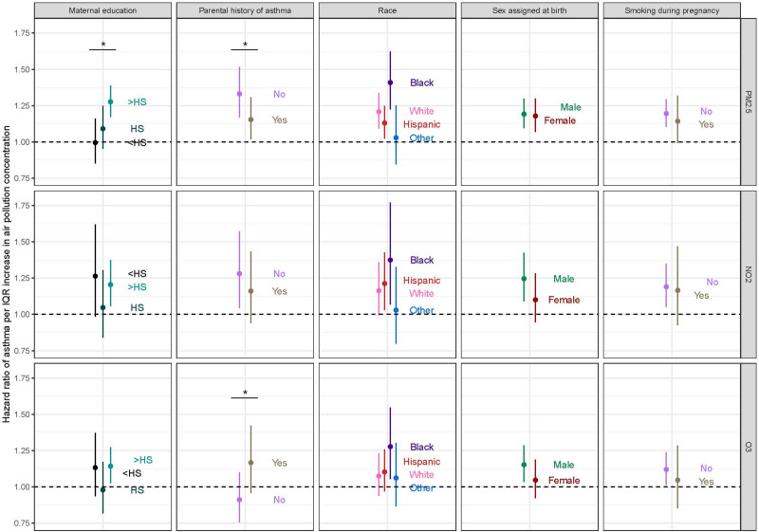This screenshot has width=759, height=532.
Task: Select the 'Parental history of asthma' column header
Action: tap(245, 11)
